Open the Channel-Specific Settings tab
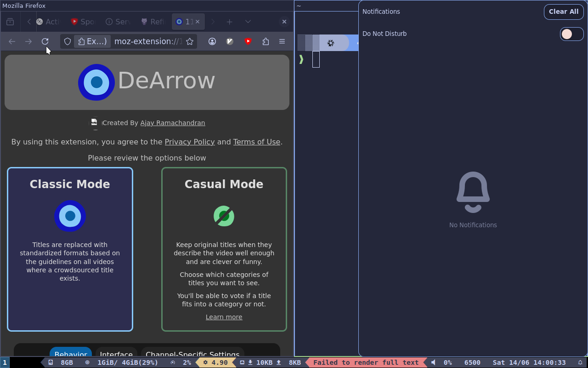 [x=192, y=352]
